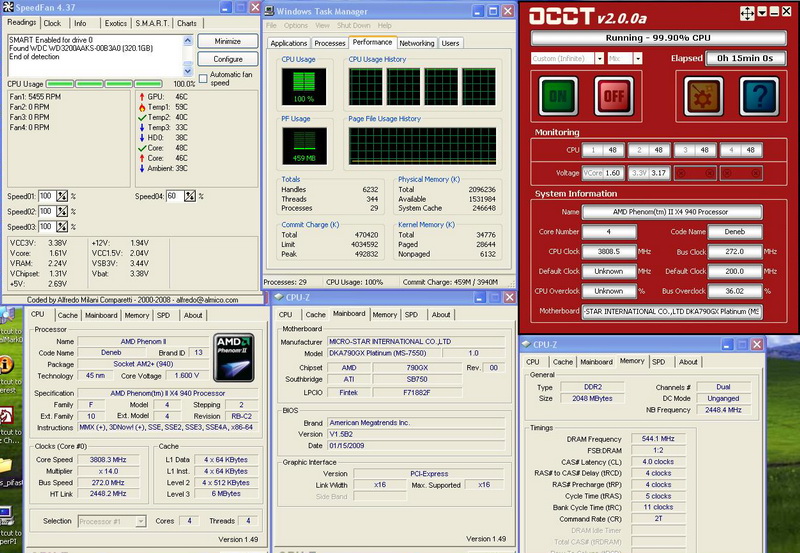Click the CPU-Z Mainboard window title icon
800x553 pixels.
(x=279, y=297)
